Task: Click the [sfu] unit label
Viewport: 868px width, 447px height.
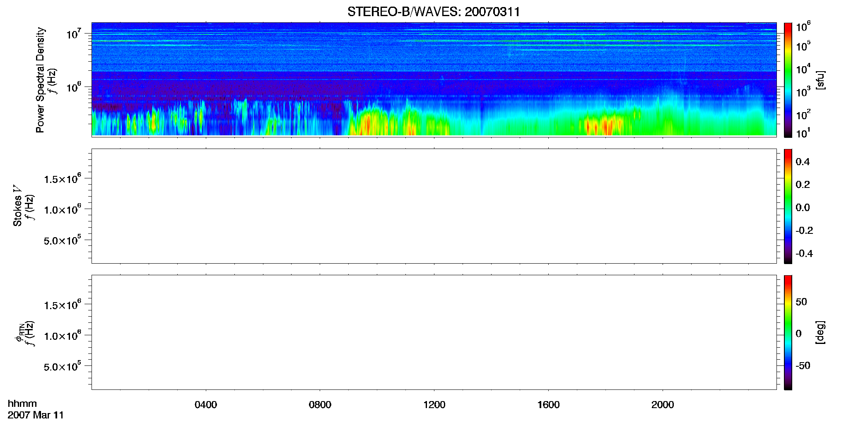Action: 820,80
